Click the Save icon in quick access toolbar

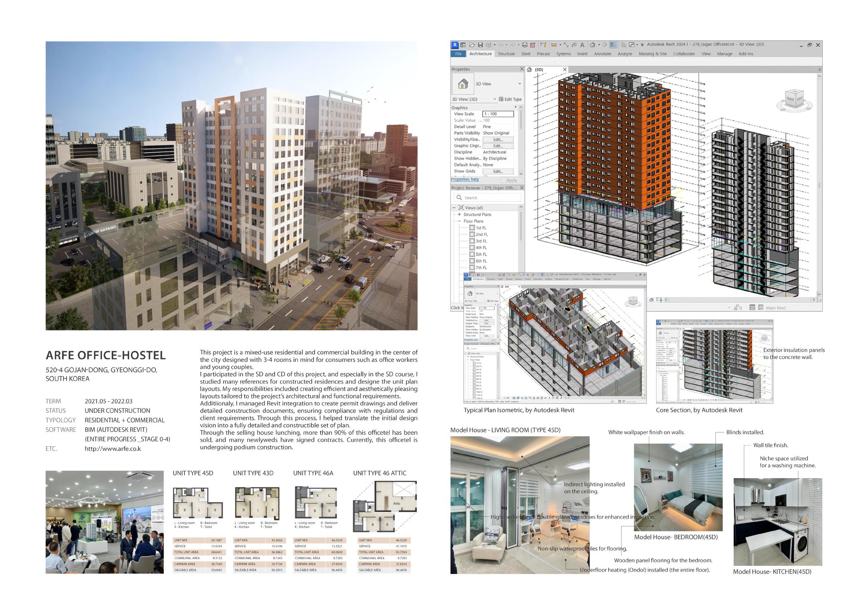(480, 45)
